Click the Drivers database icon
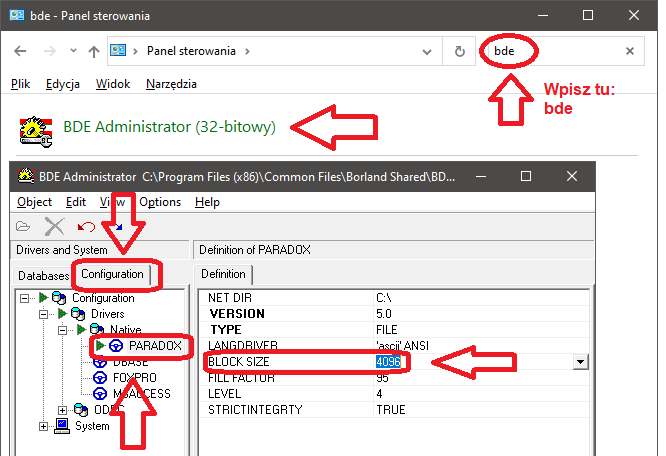Viewport: 666px width, 456px height. 78,314
